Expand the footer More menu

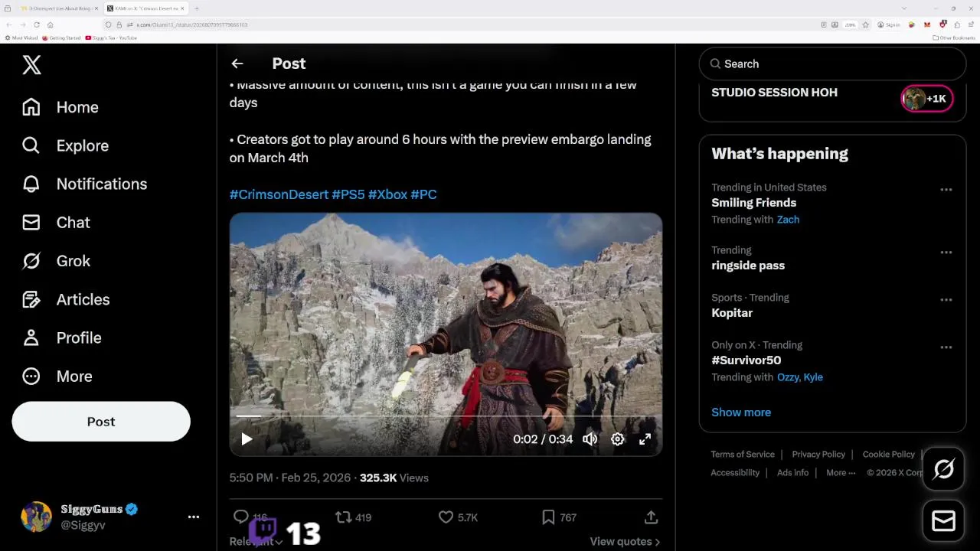[x=841, y=473]
